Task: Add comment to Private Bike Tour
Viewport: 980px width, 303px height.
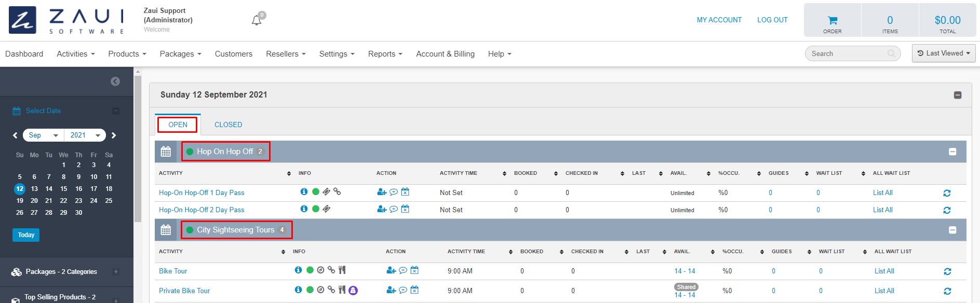Action: click(403, 290)
